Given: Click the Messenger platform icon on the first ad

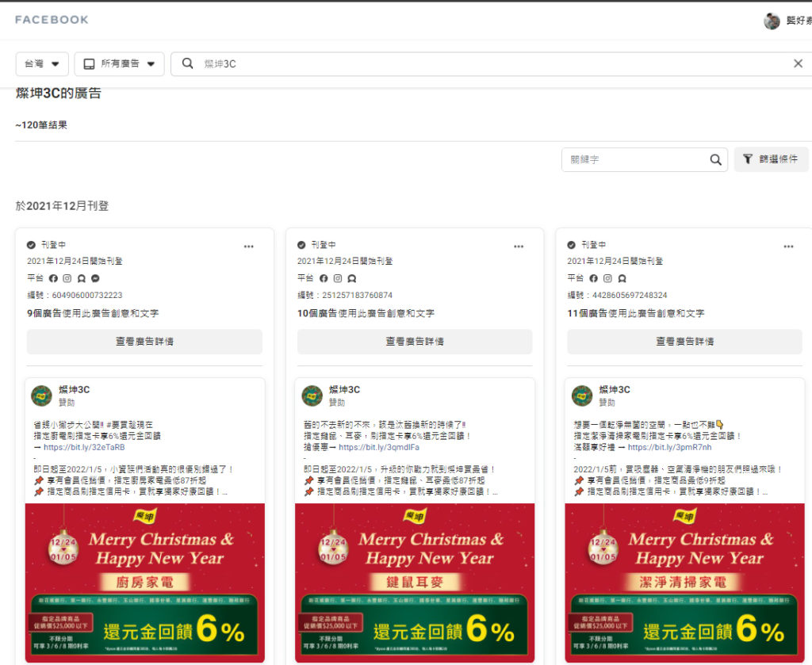Looking at the screenshot, I should click(95, 278).
